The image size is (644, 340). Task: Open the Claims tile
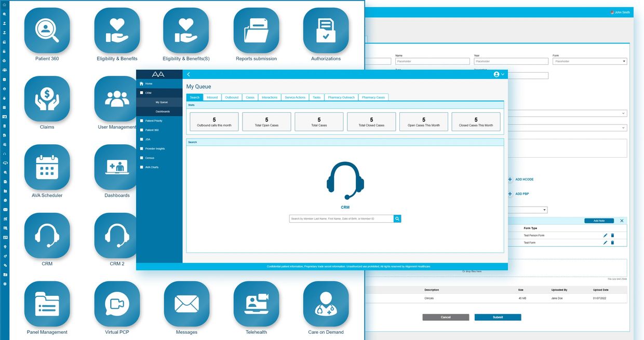pos(47,99)
